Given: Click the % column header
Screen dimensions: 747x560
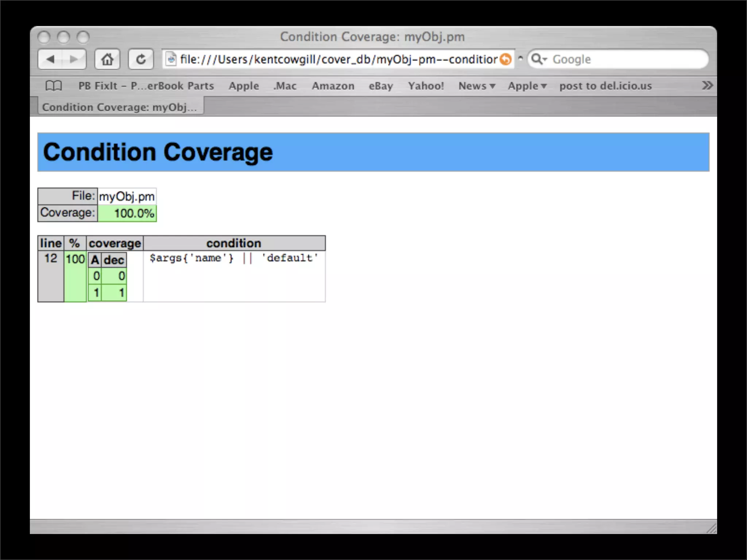Looking at the screenshot, I should pyautogui.click(x=75, y=243).
